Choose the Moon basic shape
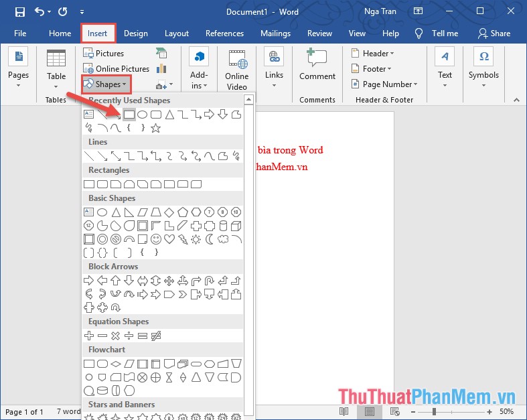 click(x=210, y=239)
